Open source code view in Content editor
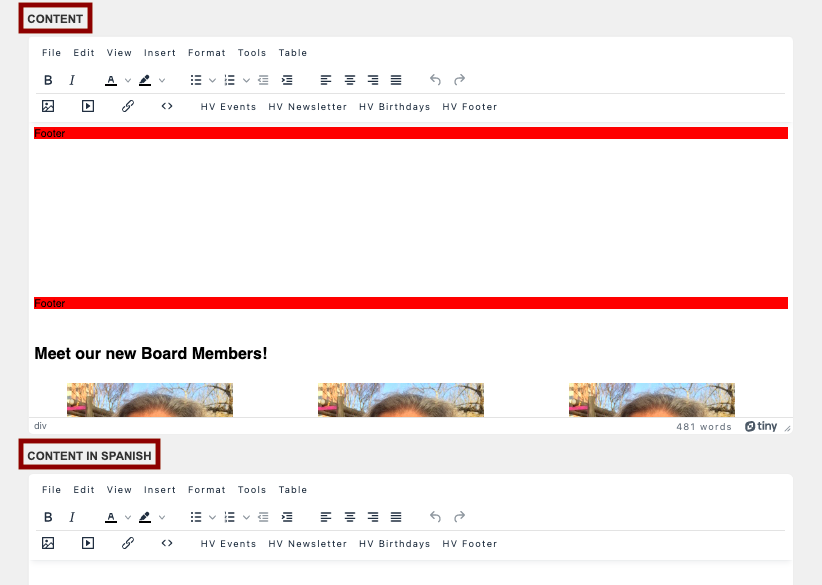 click(x=167, y=106)
